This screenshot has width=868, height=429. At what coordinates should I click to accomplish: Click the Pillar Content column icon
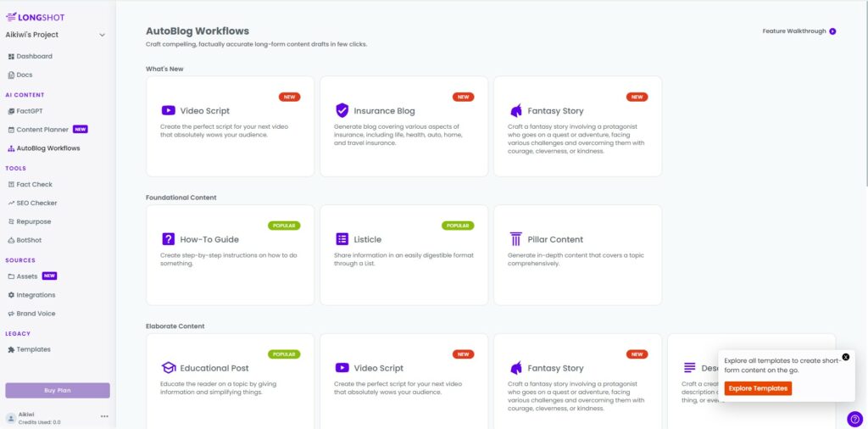coord(516,239)
